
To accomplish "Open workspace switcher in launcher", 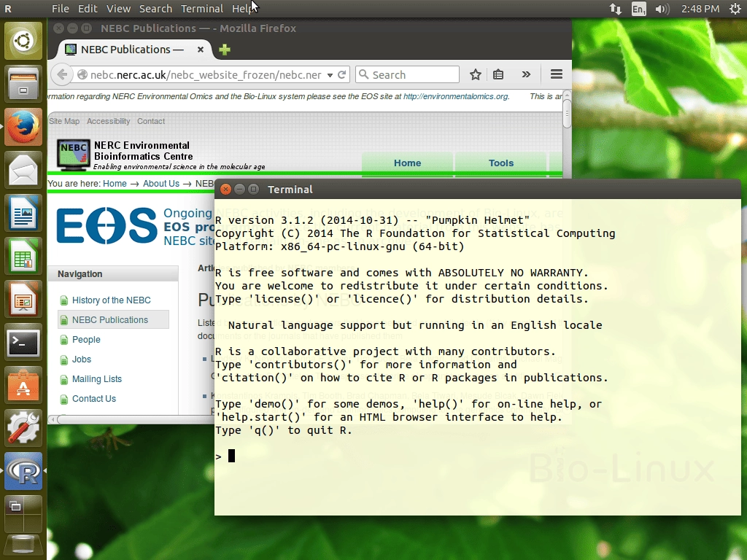I will [23, 513].
